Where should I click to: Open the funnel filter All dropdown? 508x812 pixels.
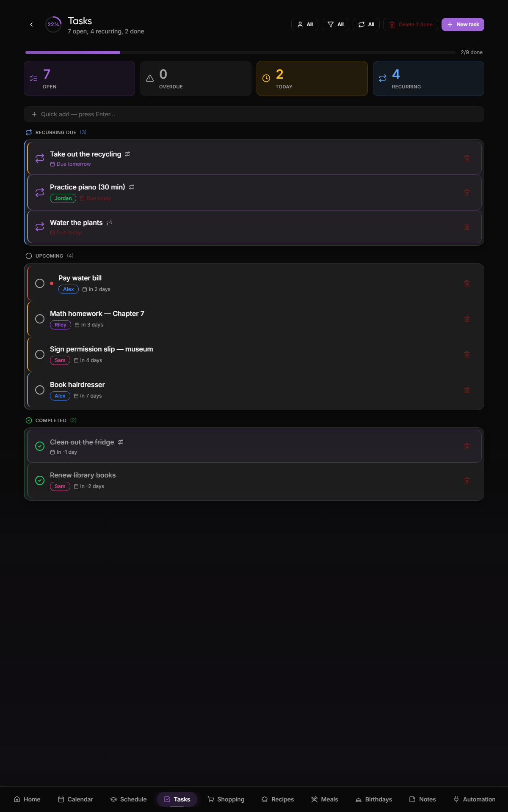[x=335, y=25]
